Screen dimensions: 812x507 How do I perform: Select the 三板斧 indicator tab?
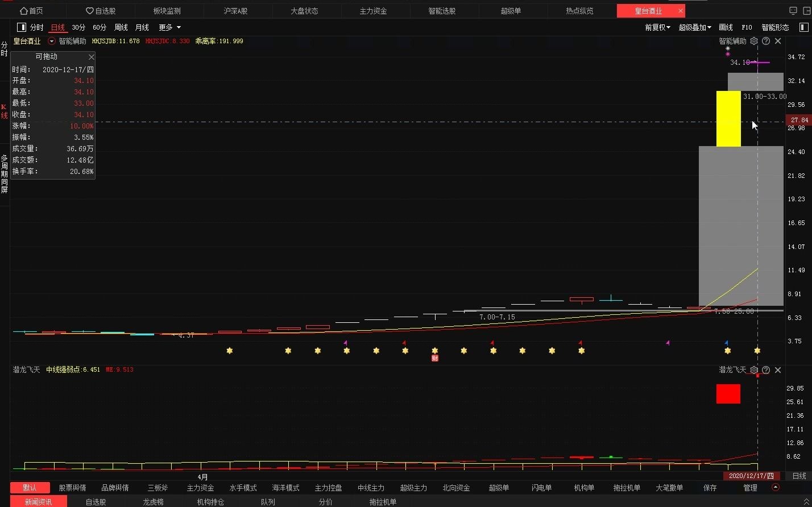tap(158, 488)
